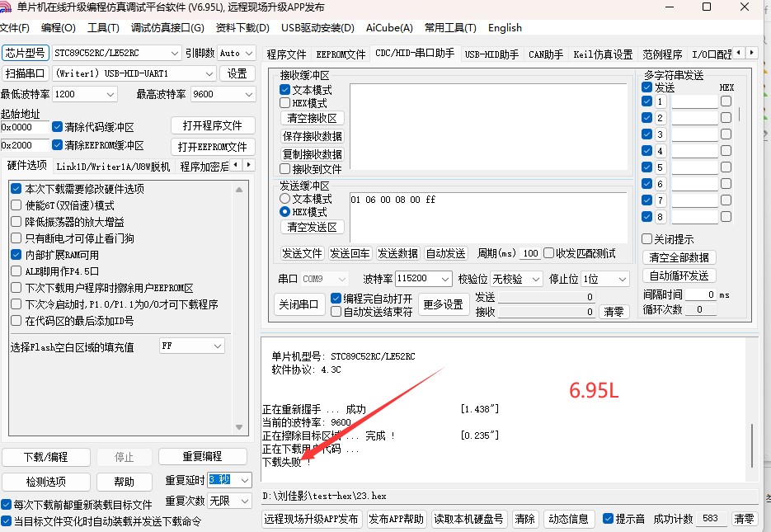
Task: Select 文本模式 radio in send buffer
Action: pos(284,199)
